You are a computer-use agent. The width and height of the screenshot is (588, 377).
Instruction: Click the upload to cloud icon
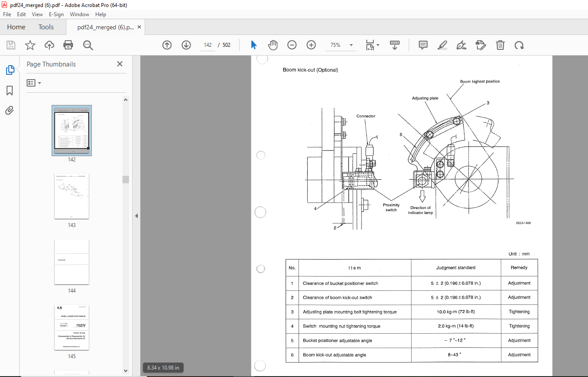pyautogui.click(x=49, y=45)
